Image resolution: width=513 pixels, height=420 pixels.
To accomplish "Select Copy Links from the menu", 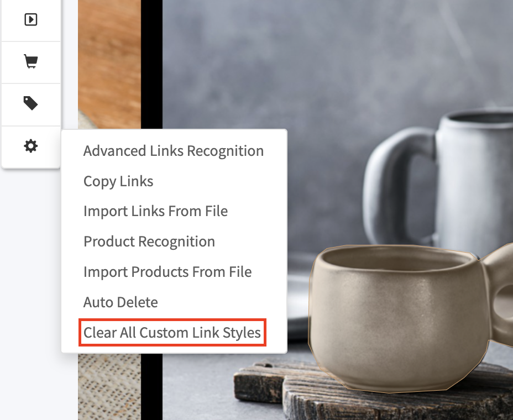I will click(x=118, y=182).
